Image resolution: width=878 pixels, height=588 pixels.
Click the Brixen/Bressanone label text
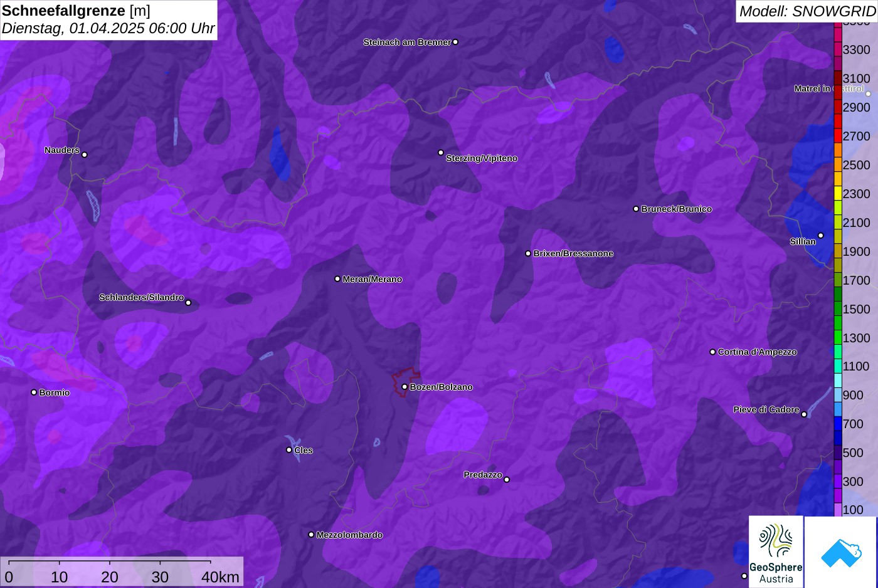573,253
